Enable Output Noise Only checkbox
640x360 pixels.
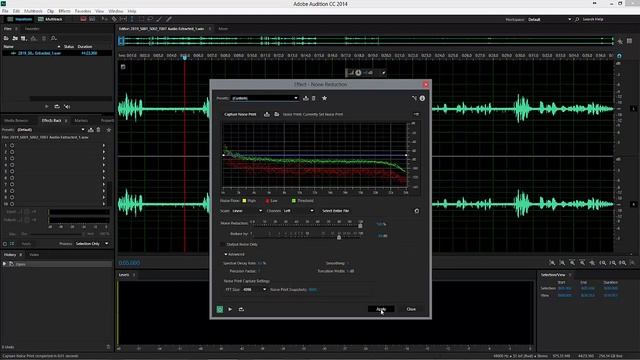click(x=223, y=244)
